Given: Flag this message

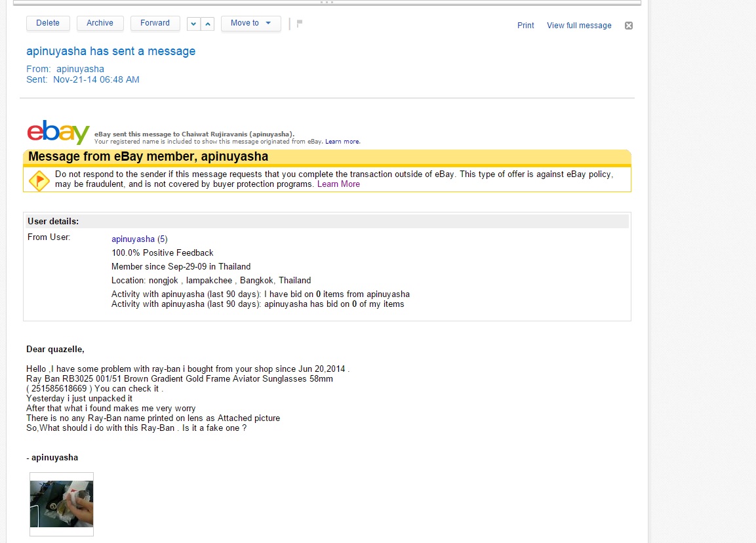Looking at the screenshot, I should click(x=300, y=23).
